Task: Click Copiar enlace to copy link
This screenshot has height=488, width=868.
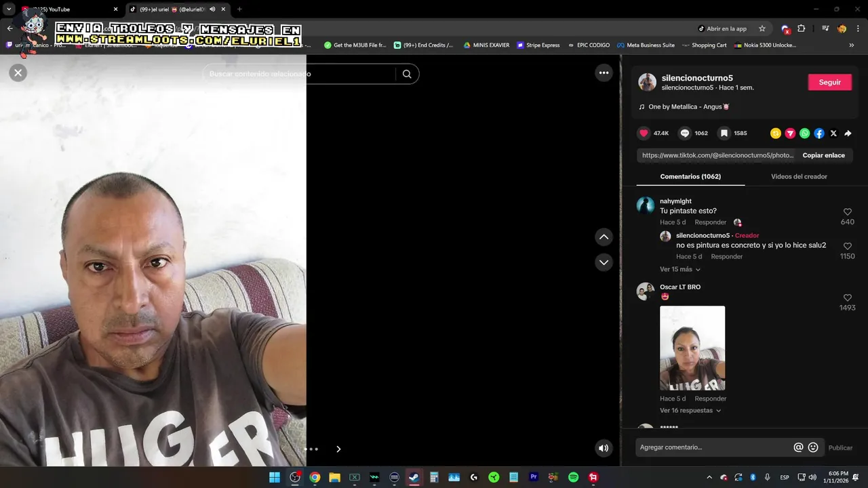Action: pyautogui.click(x=823, y=155)
